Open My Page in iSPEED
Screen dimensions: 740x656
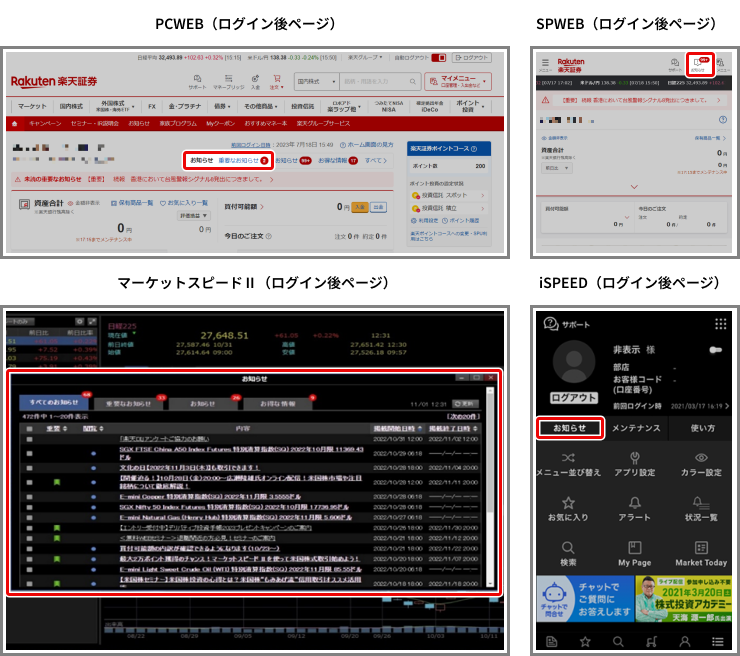[x=635, y=554]
